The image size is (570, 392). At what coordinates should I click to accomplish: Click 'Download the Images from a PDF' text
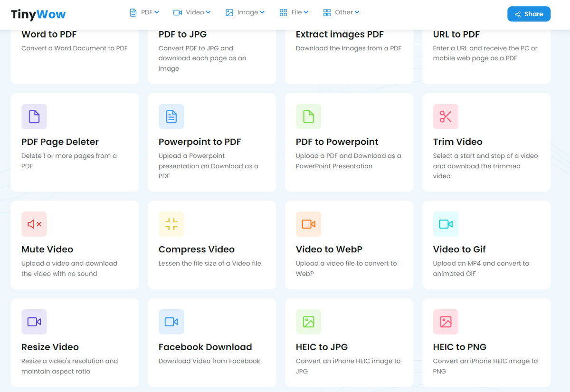point(349,48)
